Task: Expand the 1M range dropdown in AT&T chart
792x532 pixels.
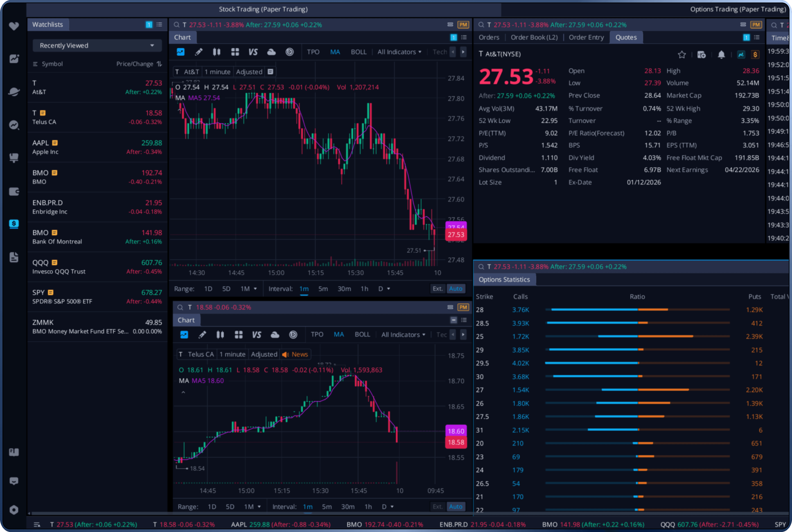Action: coord(248,289)
